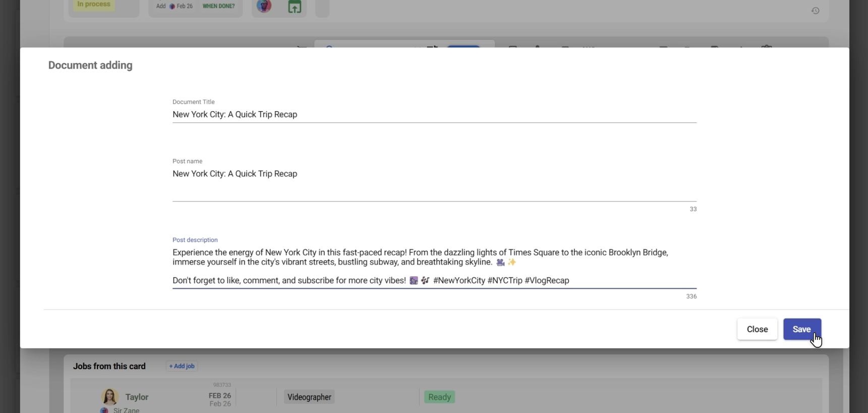868x413 pixels.
Task: Click the Jobs from this card heading
Action: click(x=109, y=366)
